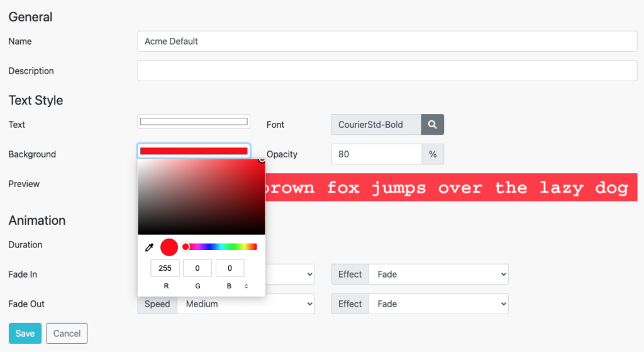Click the G value field
Viewport: 644px width, 352px height.
(197, 268)
